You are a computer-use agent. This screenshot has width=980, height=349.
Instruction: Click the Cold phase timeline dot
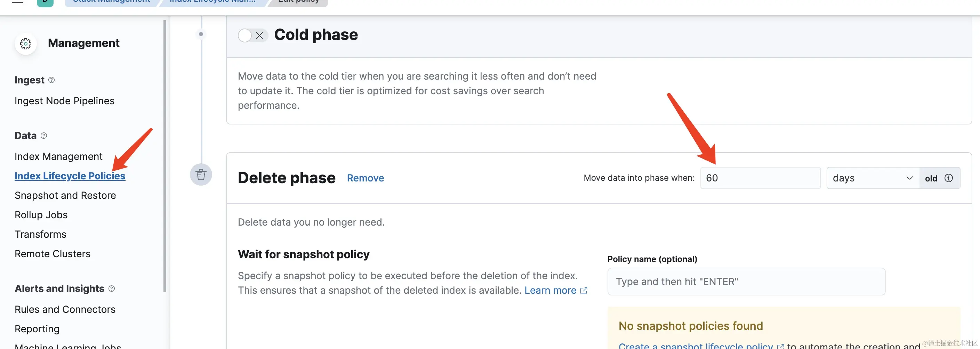click(x=201, y=34)
